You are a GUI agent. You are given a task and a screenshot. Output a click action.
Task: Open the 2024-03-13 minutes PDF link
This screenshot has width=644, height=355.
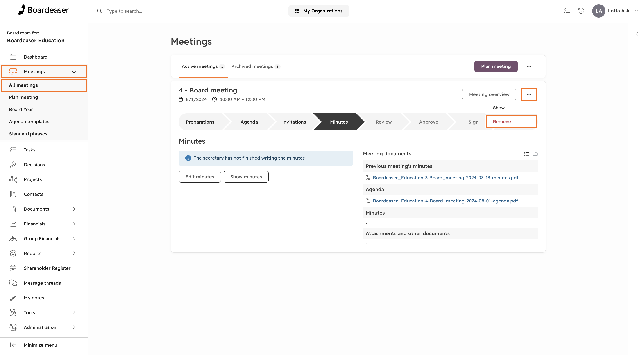[445, 178]
